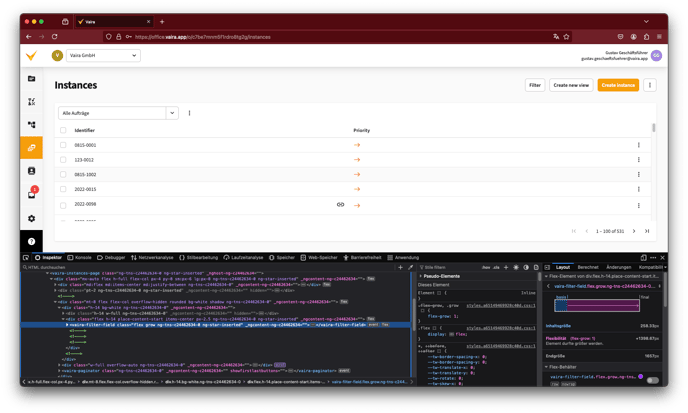
Task: Tick the checkbox for instance 0815-0001
Action: tap(63, 145)
